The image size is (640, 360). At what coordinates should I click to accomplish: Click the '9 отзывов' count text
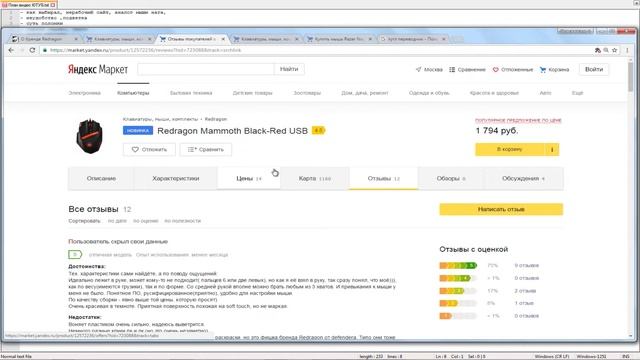tap(527, 266)
